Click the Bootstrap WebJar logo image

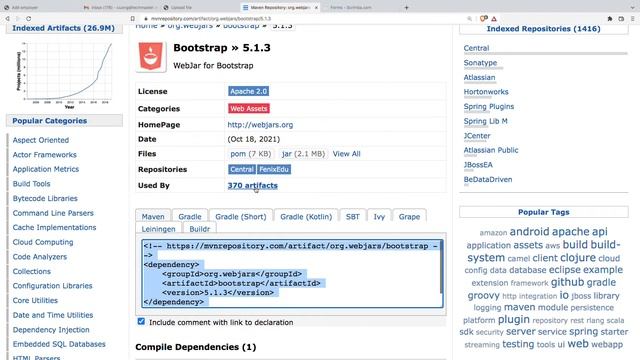151,56
